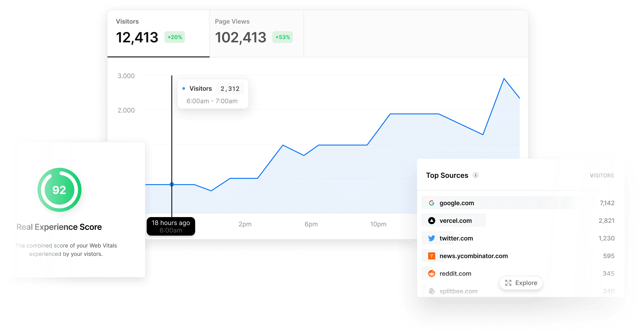Viewport: 644px width, 334px height.
Task: Click the +53% page views badge
Action: point(283,37)
